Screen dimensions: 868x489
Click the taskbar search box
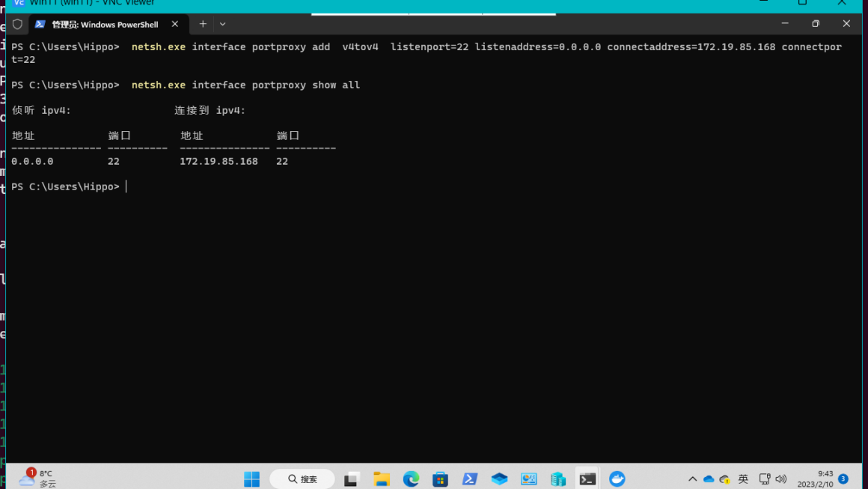[302, 479]
